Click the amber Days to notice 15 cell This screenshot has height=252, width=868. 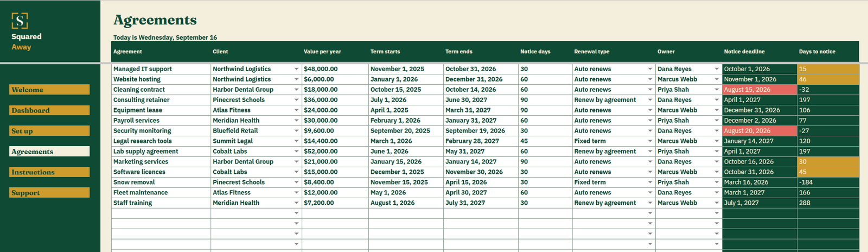click(x=828, y=69)
